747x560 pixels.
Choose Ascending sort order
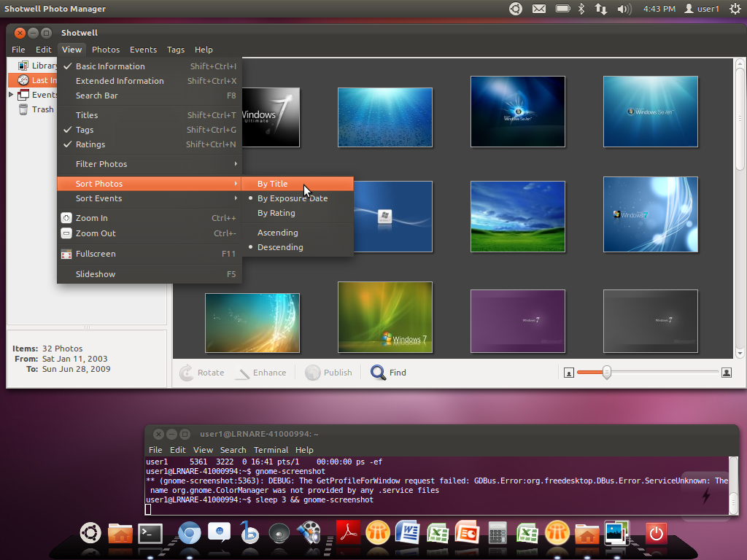pyautogui.click(x=298, y=233)
